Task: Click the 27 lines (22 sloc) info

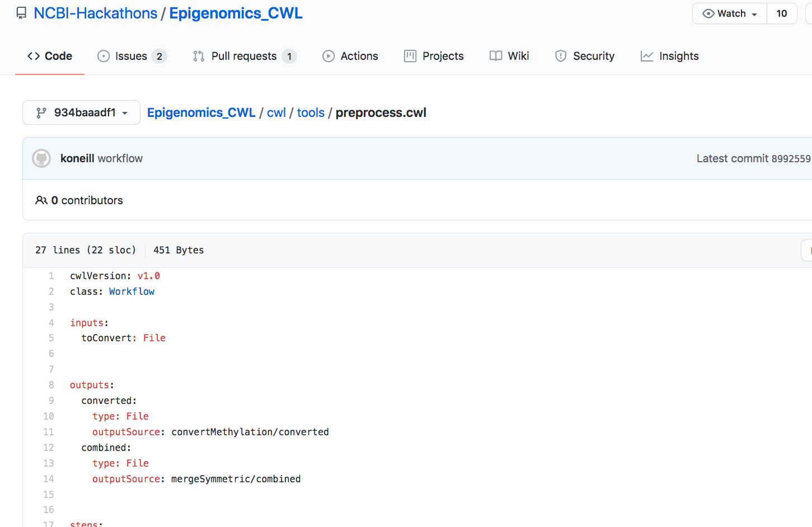Action: tap(86, 250)
